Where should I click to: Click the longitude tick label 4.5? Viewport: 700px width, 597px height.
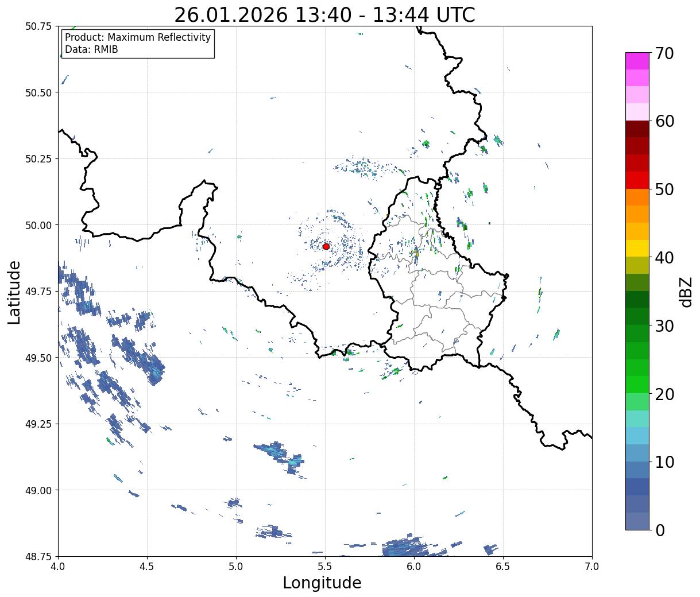click(x=147, y=567)
